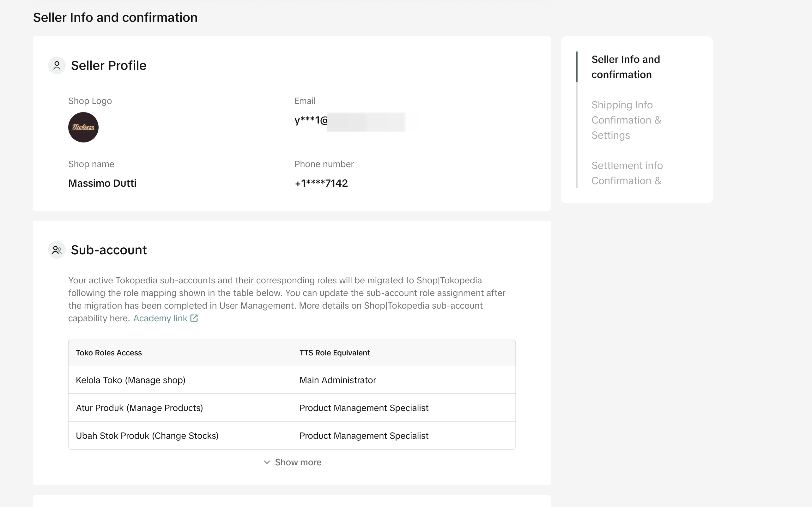Click the Seller Profile person icon
812x507 pixels.
[57, 65]
